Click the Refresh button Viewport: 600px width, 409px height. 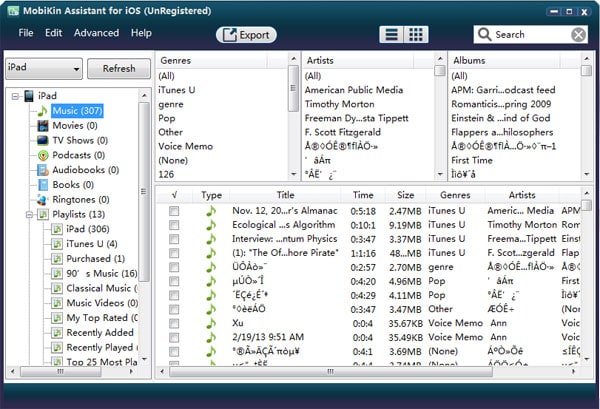[119, 68]
